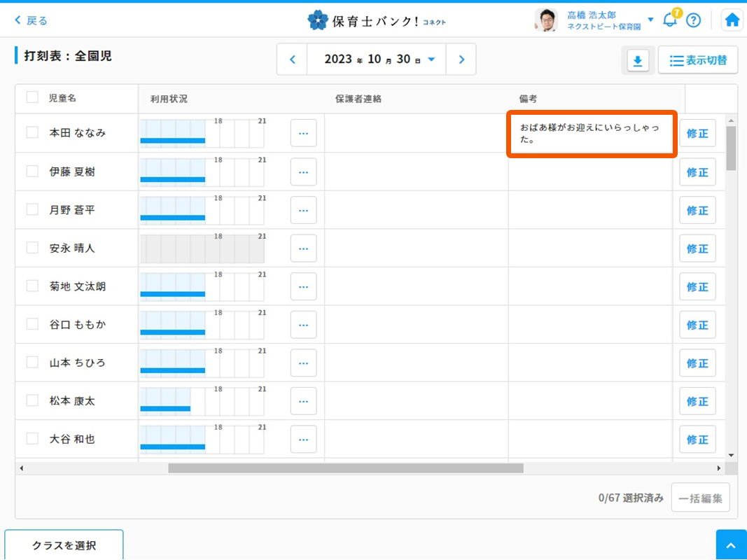Click the horizontal scrollbar thumb of the table
Viewport: 747px width, 560px height.
[345, 468]
